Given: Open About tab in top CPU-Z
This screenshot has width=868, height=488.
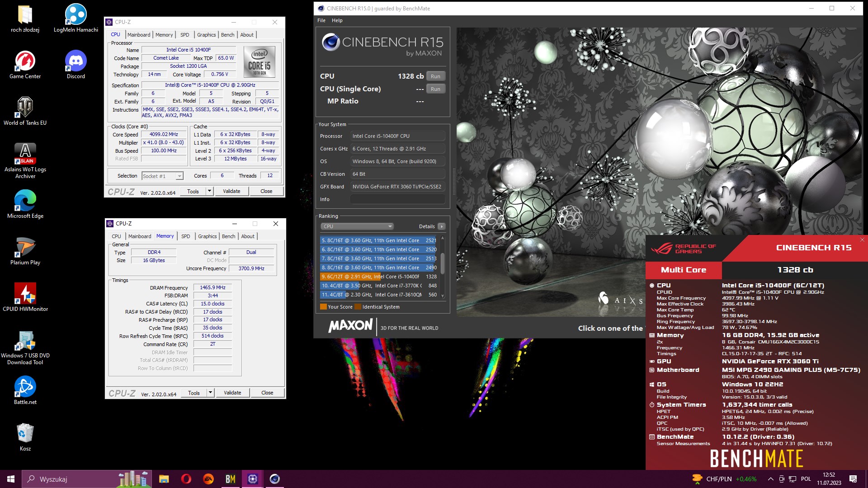Looking at the screenshot, I should click(247, 35).
